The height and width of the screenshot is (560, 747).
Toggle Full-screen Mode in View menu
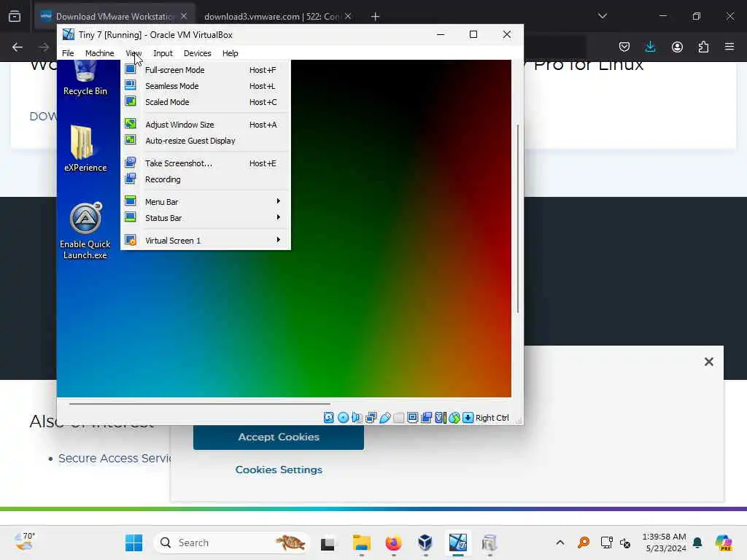[205, 70]
